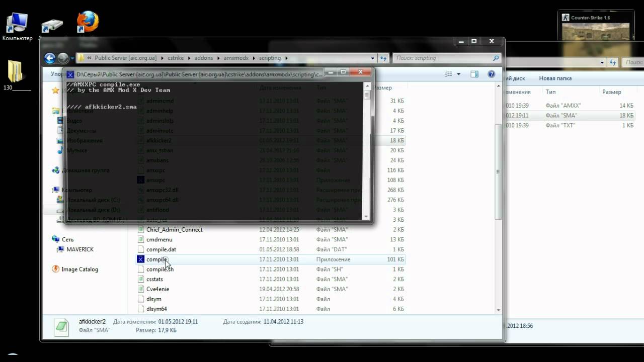The image size is (644, 362).
Task: Click the file list scroll-down arrow
Action: [498, 310]
